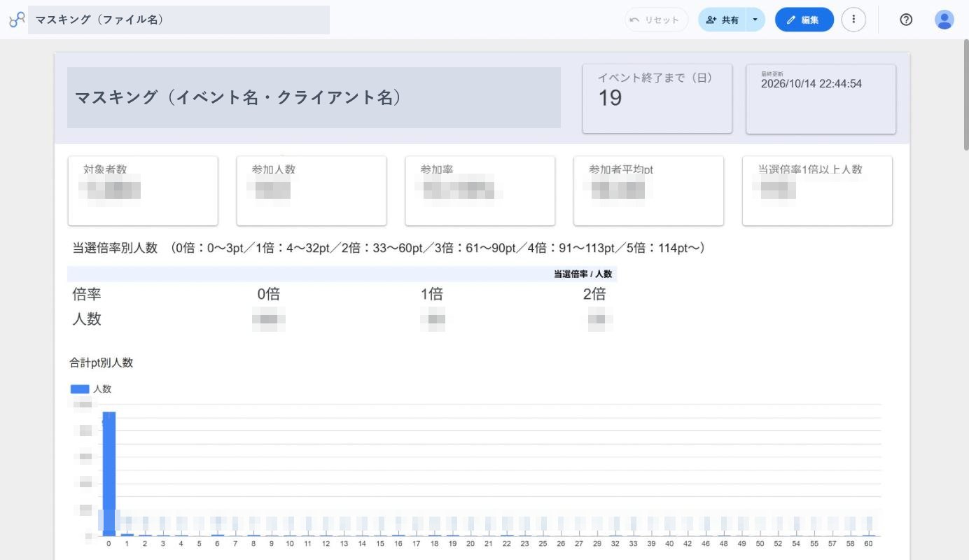Click the x-axis label 25
969x560 pixels.
click(x=543, y=543)
